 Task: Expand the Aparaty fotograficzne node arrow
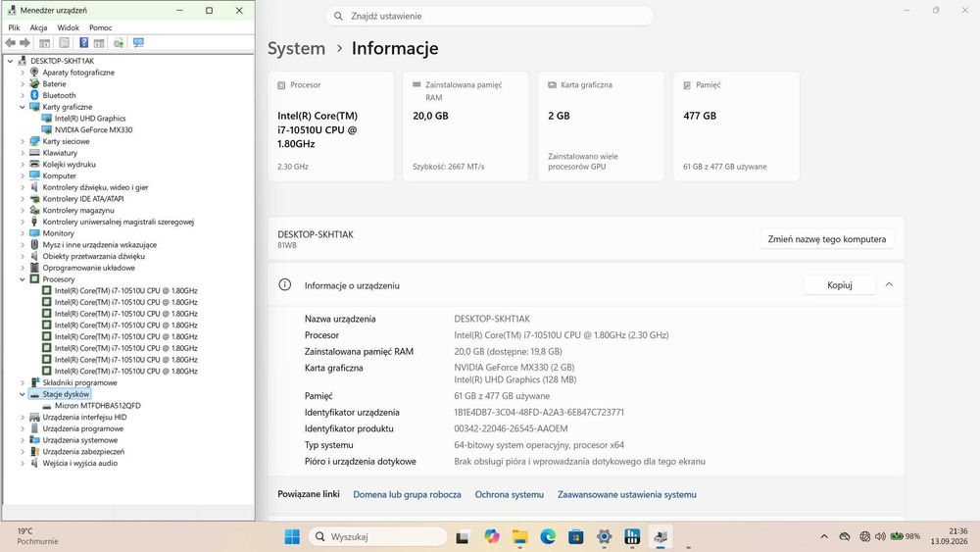tap(23, 73)
